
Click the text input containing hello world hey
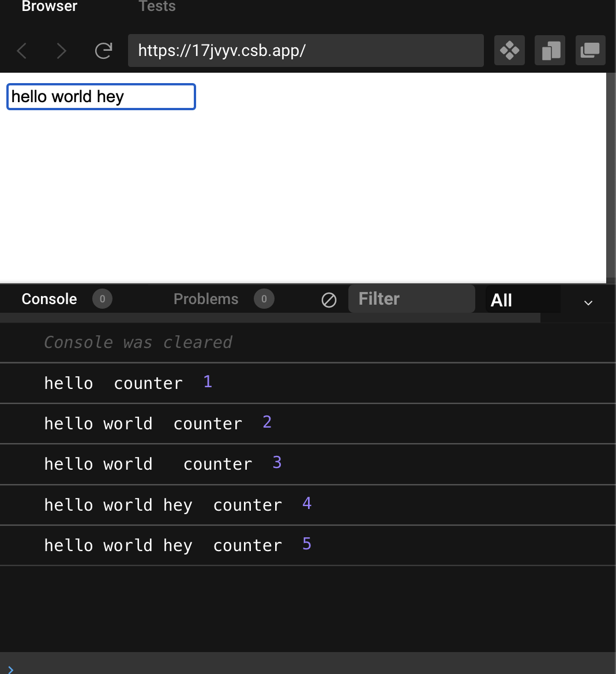[101, 97]
